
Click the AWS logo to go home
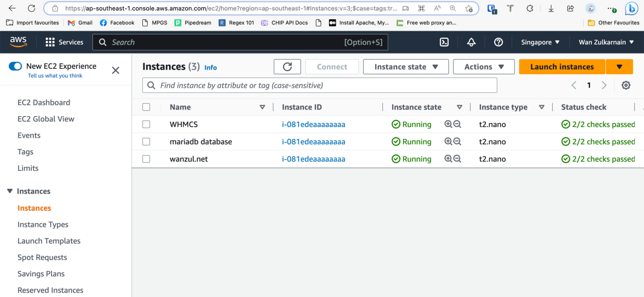[18, 42]
